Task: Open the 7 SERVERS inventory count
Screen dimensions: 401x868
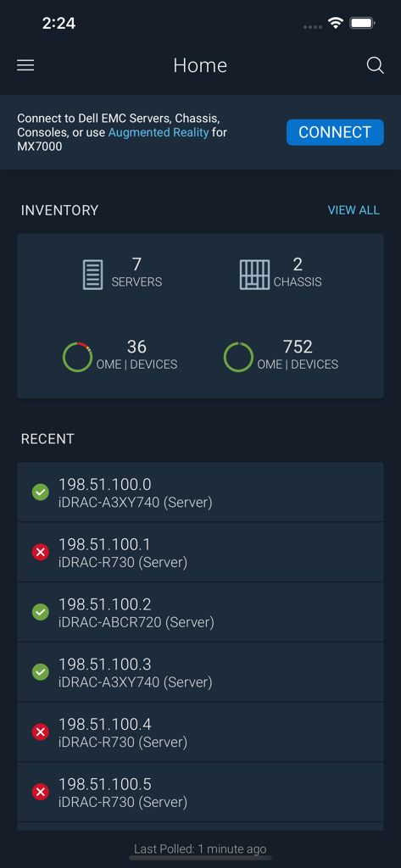Action: (x=136, y=272)
